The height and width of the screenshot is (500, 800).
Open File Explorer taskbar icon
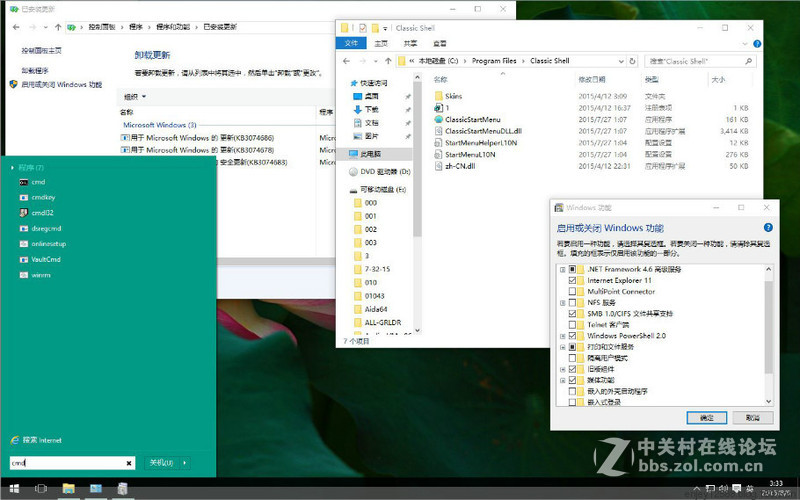pyautogui.click(x=68, y=489)
